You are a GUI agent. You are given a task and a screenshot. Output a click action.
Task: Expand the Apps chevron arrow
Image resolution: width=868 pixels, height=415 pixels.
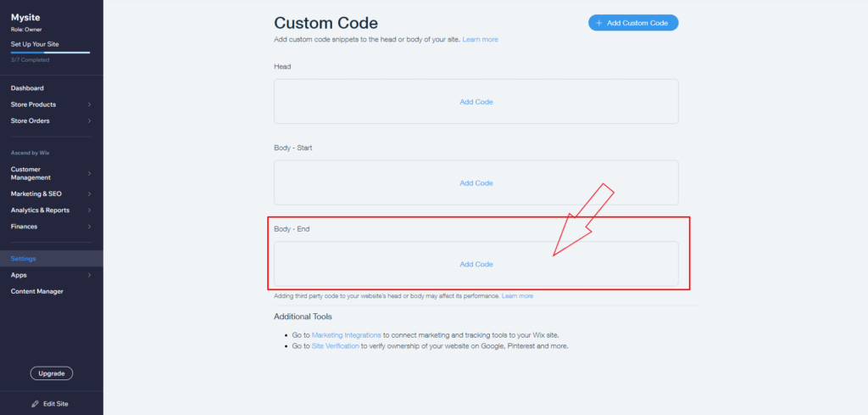(x=89, y=275)
